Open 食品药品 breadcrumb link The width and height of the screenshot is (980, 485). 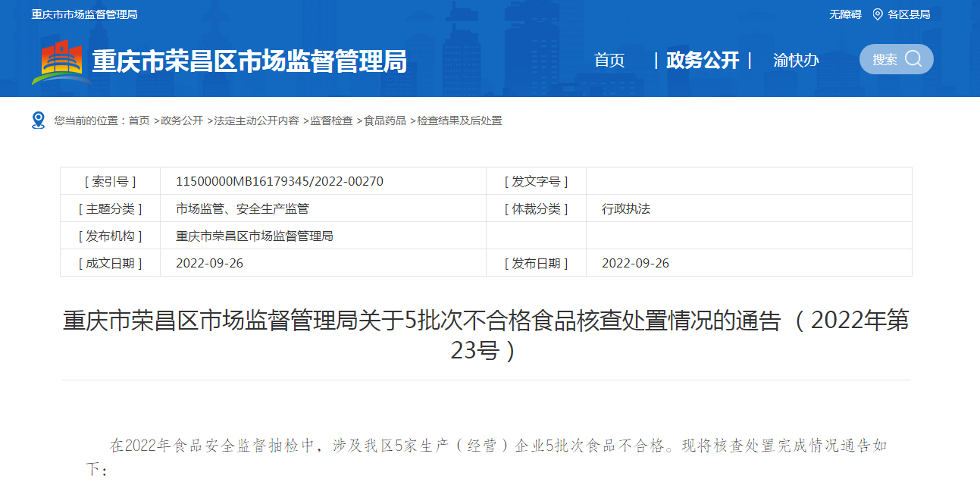tap(385, 120)
